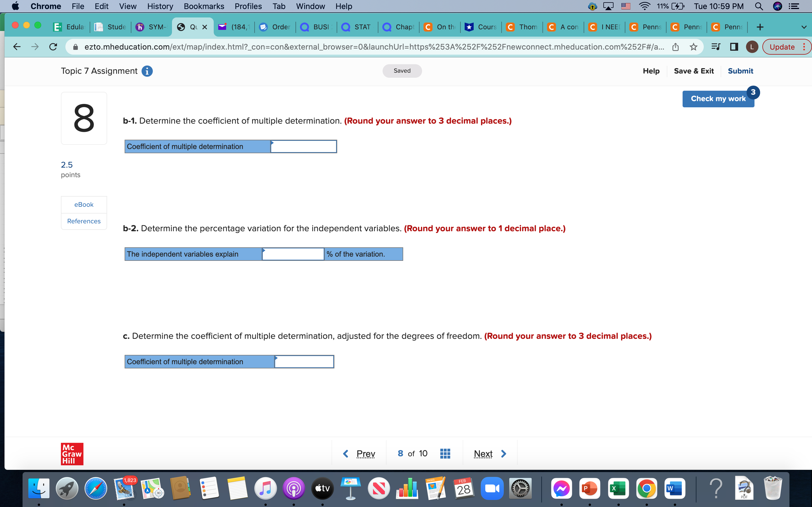This screenshot has width=812, height=507.
Task: Open the References link
Action: click(x=83, y=221)
